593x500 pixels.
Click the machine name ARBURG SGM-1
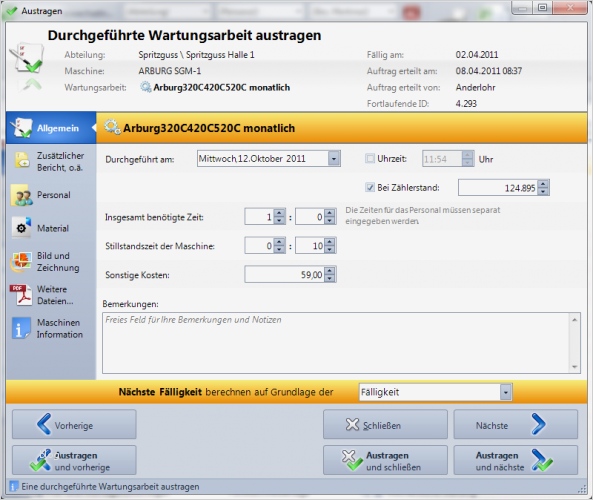(169, 71)
